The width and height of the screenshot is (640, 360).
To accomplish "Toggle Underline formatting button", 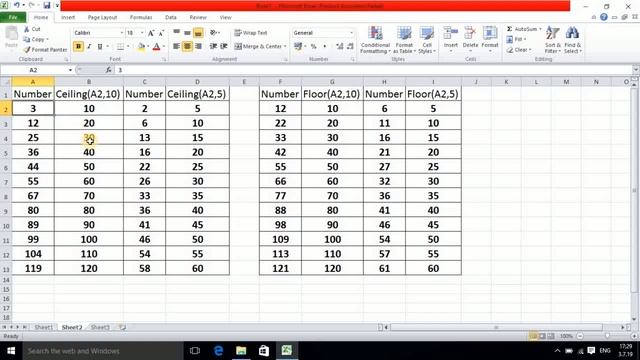I will click(100, 47).
